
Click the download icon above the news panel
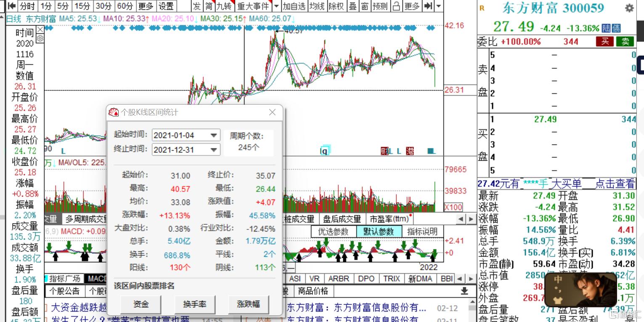pos(464,290)
